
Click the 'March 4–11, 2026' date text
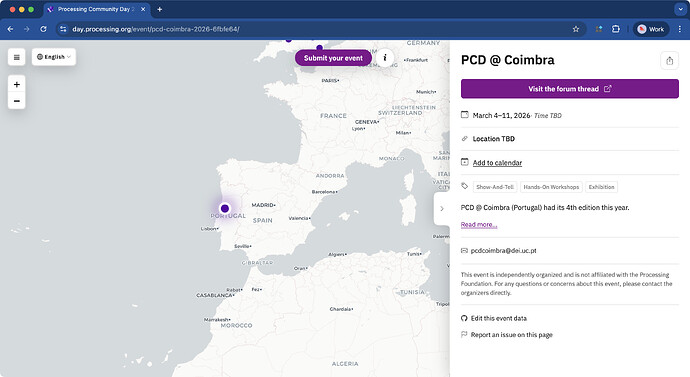501,115
